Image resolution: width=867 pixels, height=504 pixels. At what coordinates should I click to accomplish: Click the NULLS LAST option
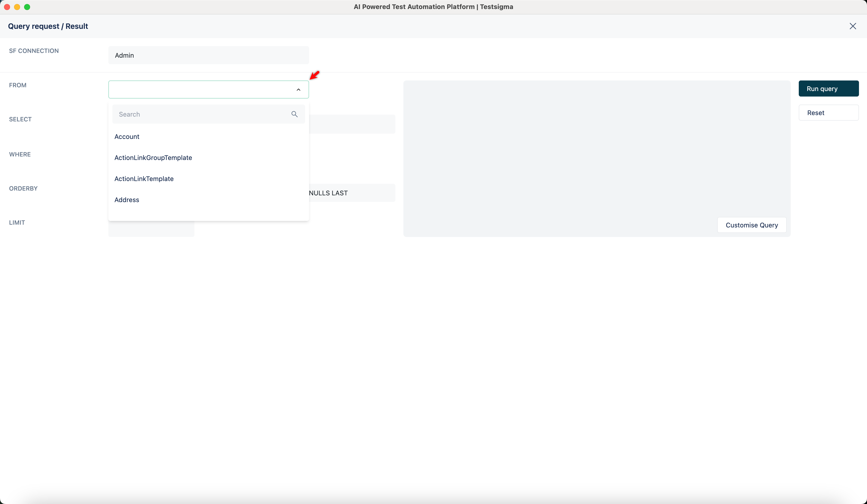tap(328, 193)
